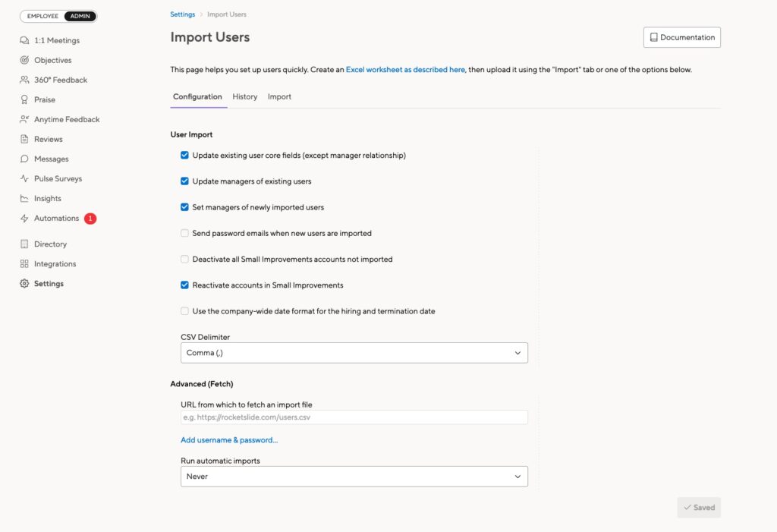Image resolution: width=777 pixels, height=532 pixels.
Task: Click the 360° Feedback people icon
Action: 24,80
